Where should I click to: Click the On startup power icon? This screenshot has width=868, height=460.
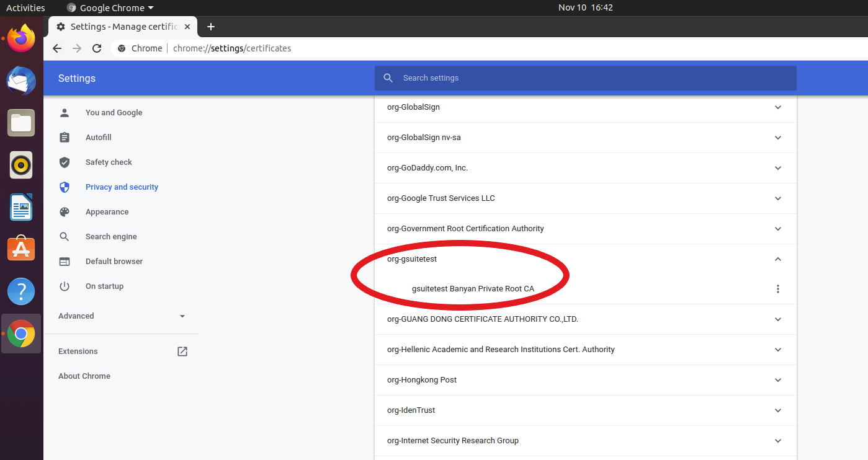pos(65,286)
